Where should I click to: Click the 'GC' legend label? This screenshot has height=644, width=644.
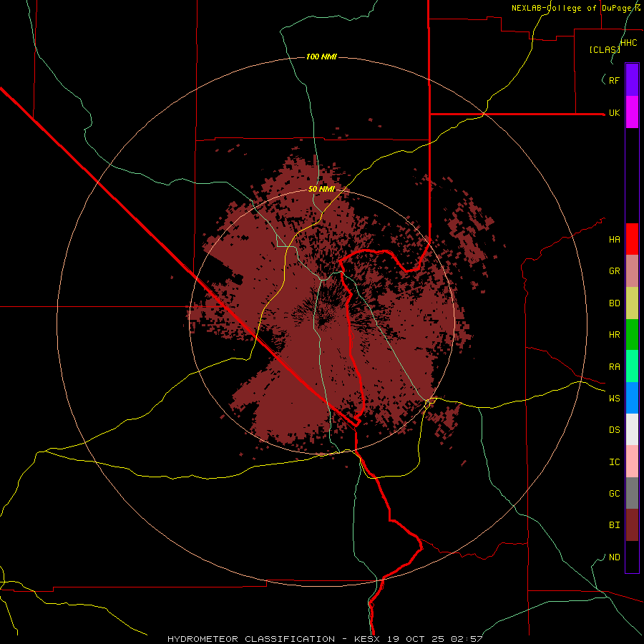coord(614,494)
